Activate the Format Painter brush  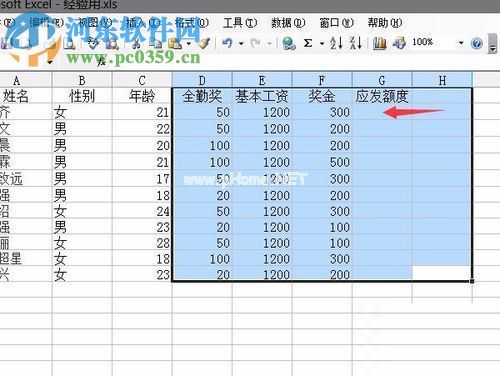(204, 43)
